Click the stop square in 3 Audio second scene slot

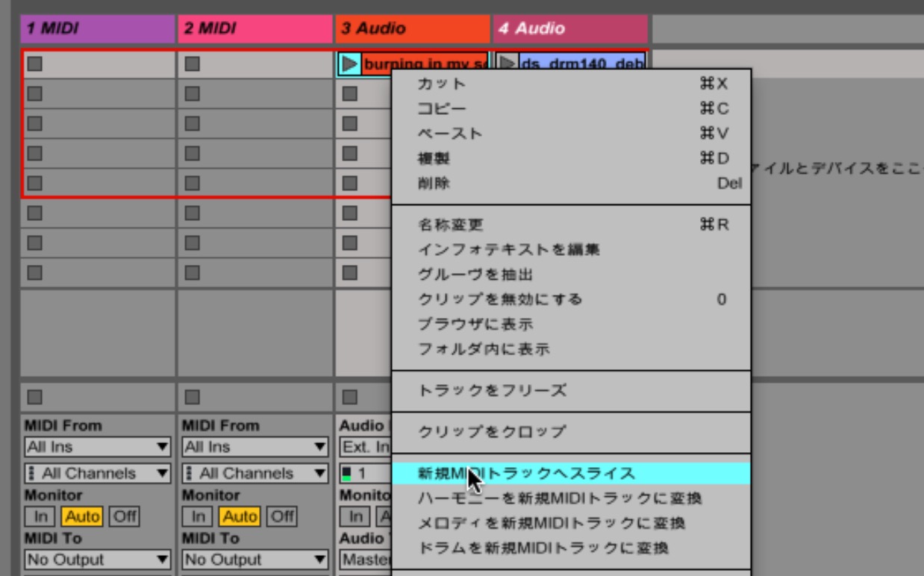(x=350, y=94)
